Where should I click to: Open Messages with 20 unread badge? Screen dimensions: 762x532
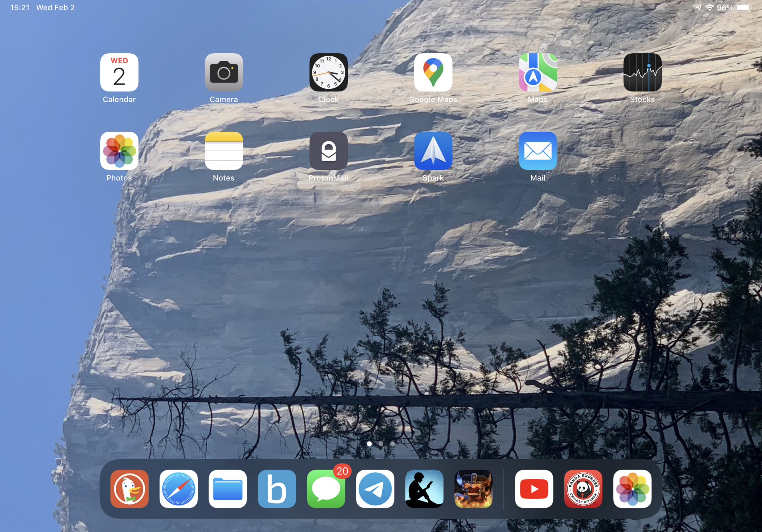tap(326, 489)
